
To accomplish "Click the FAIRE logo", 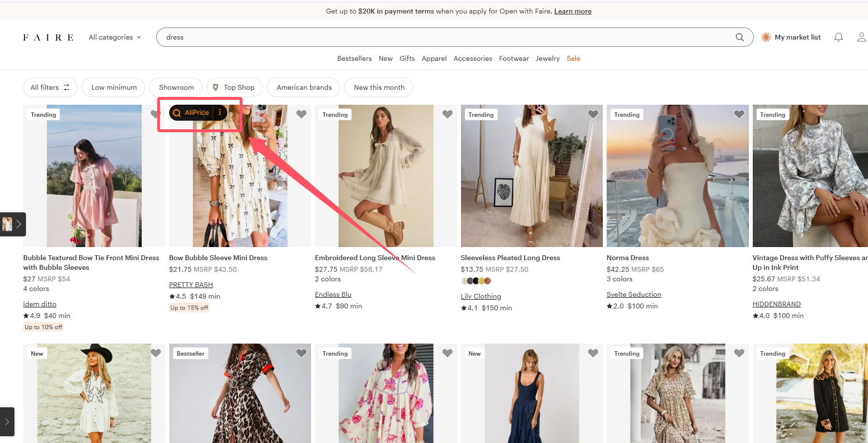I will tap(48, 37).
